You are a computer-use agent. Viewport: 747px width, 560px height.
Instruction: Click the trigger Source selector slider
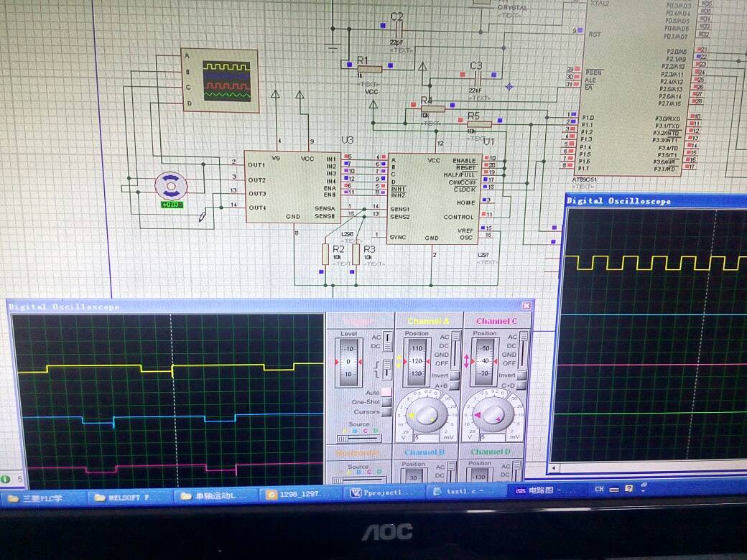[x=358, y=438]
